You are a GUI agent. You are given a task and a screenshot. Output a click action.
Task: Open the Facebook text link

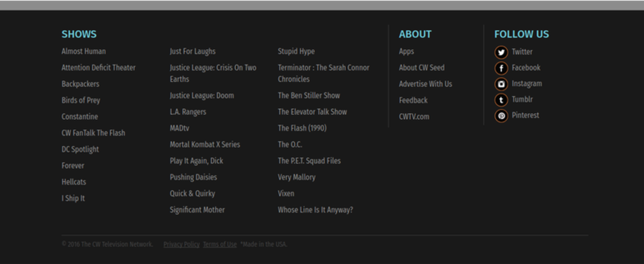point(526,67)
